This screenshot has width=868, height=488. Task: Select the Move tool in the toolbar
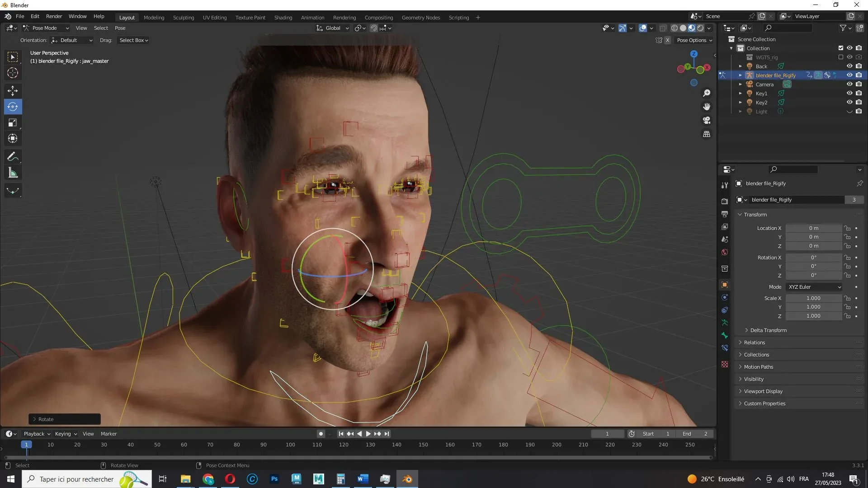coord(13,91)
